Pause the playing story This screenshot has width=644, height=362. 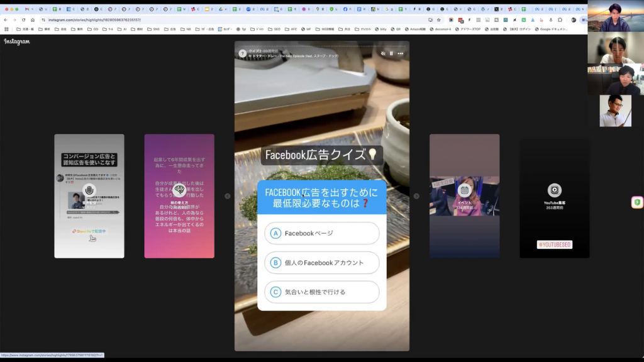[x=391, y=53]
